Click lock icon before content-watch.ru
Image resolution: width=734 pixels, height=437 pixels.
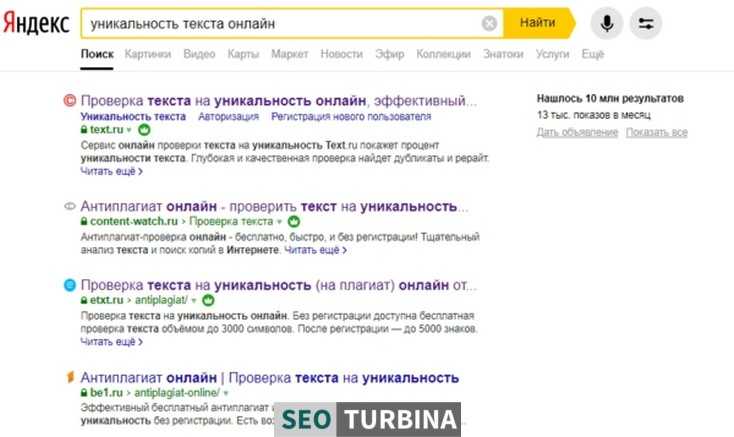84,221
